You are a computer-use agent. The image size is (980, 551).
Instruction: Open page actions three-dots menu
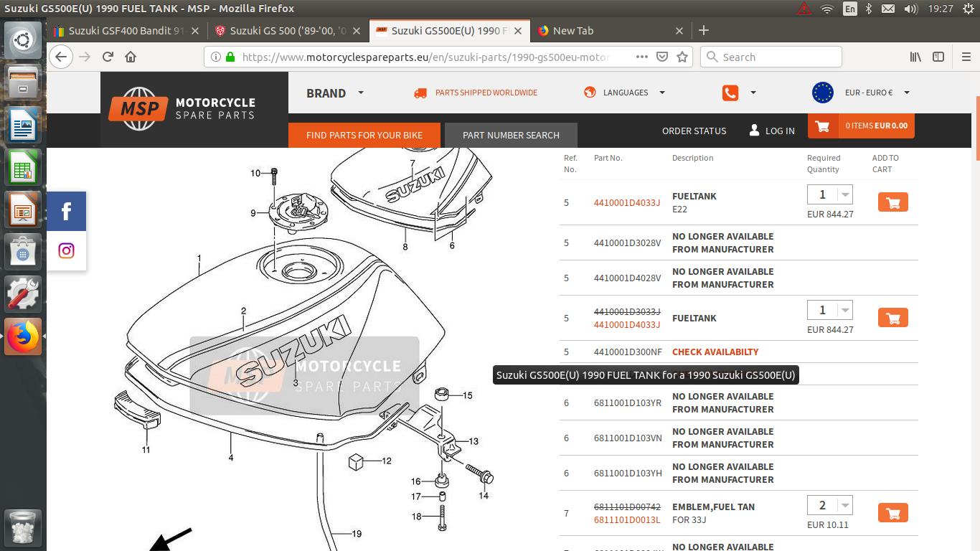(x=642, y=57)
